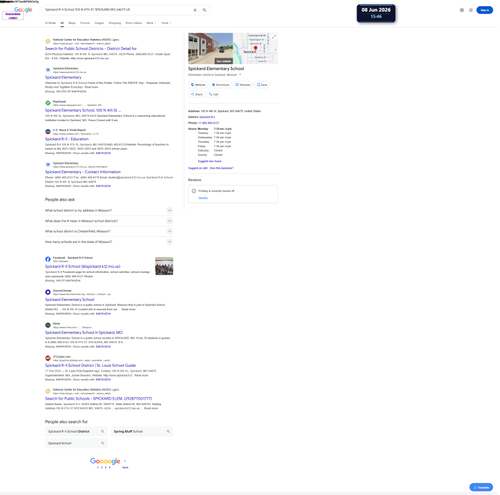Save Spickard Elementary School with Save button
This screenshot has width=500, height=495.
coord(262,85)
